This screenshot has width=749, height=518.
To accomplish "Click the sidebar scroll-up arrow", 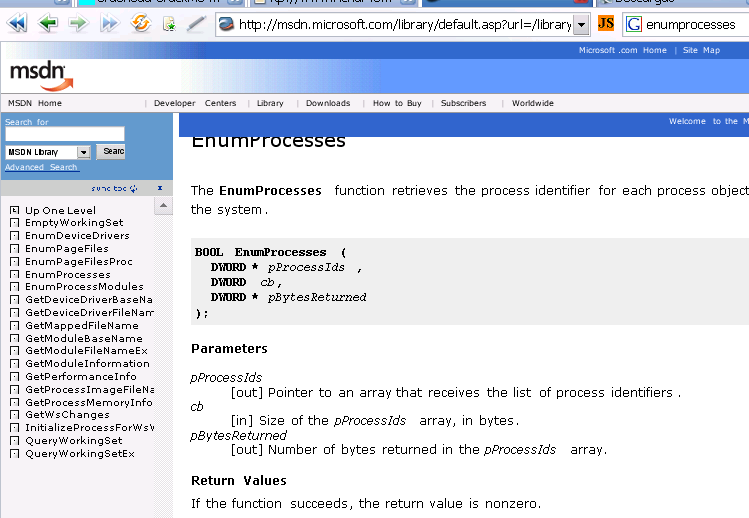I will click(x=165, y=205).
